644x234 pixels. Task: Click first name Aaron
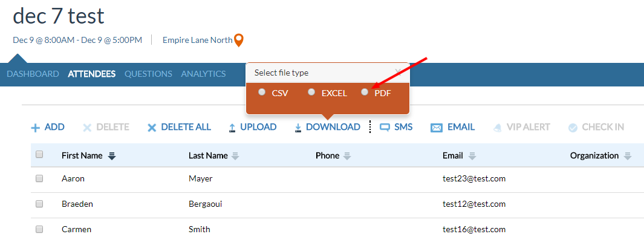[73, 178]
